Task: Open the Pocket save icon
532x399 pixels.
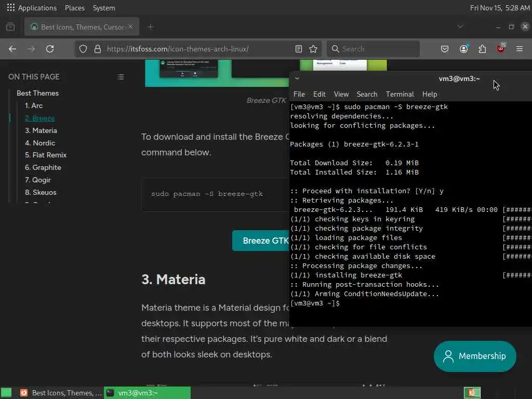Action: [445, 49]
